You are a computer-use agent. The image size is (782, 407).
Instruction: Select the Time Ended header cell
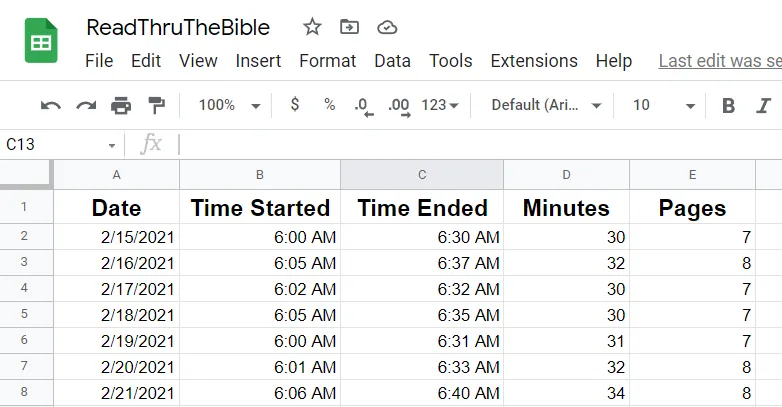[x=422, y=208]
